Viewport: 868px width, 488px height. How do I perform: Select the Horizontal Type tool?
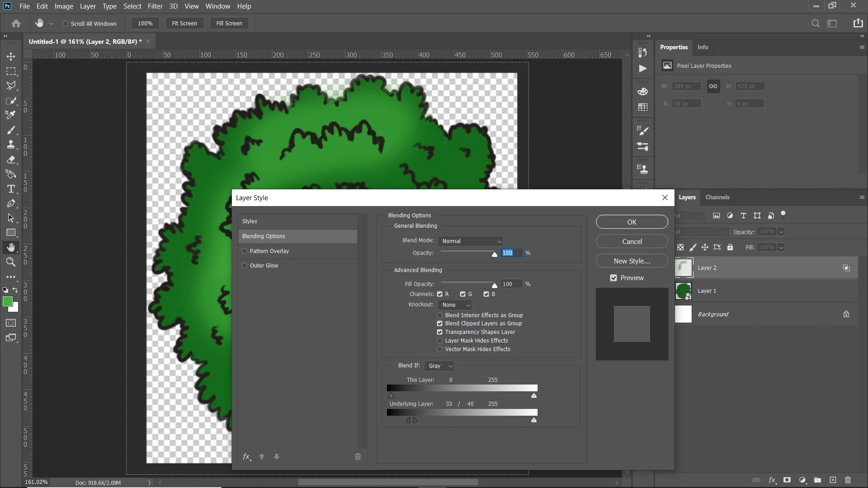tap(11, 189)
